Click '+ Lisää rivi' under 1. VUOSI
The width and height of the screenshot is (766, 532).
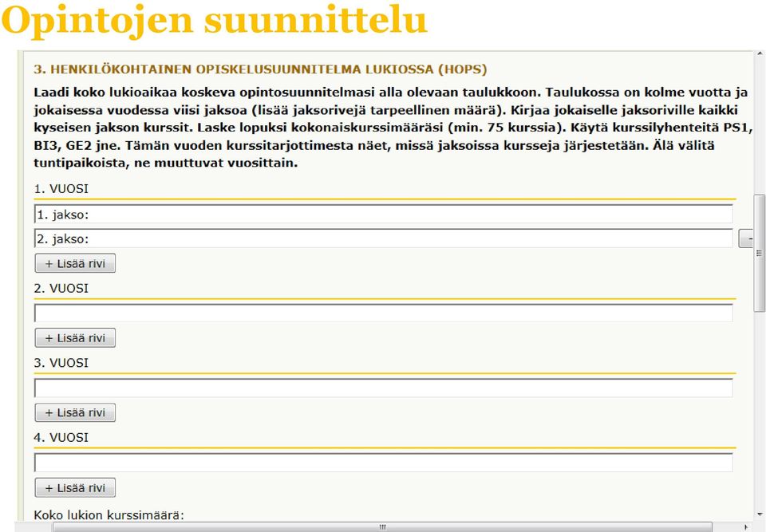coord(75,263)
